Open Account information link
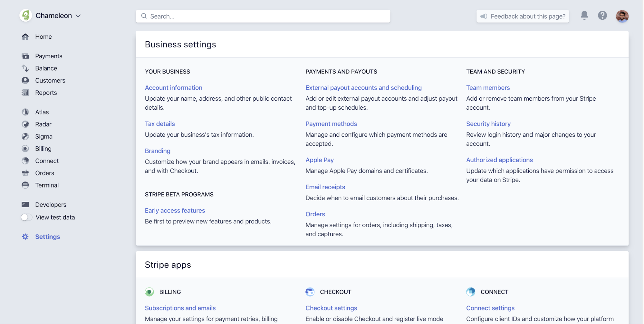Viewport: 644px width, 324px height. click(x=174, y=88)
